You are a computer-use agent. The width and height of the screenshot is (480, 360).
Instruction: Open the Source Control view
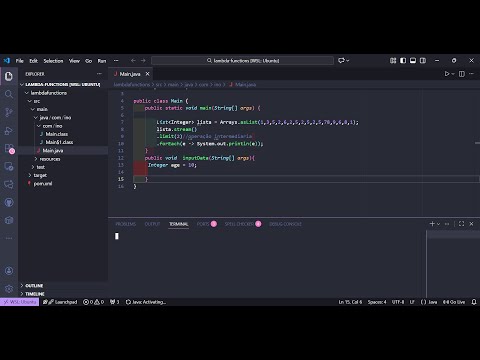pyautogui.click(x=9, y=112)
